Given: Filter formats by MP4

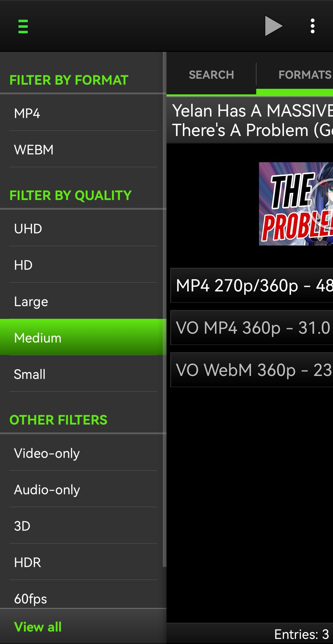Looking at the screenshot, I should (x=83, y=113).
